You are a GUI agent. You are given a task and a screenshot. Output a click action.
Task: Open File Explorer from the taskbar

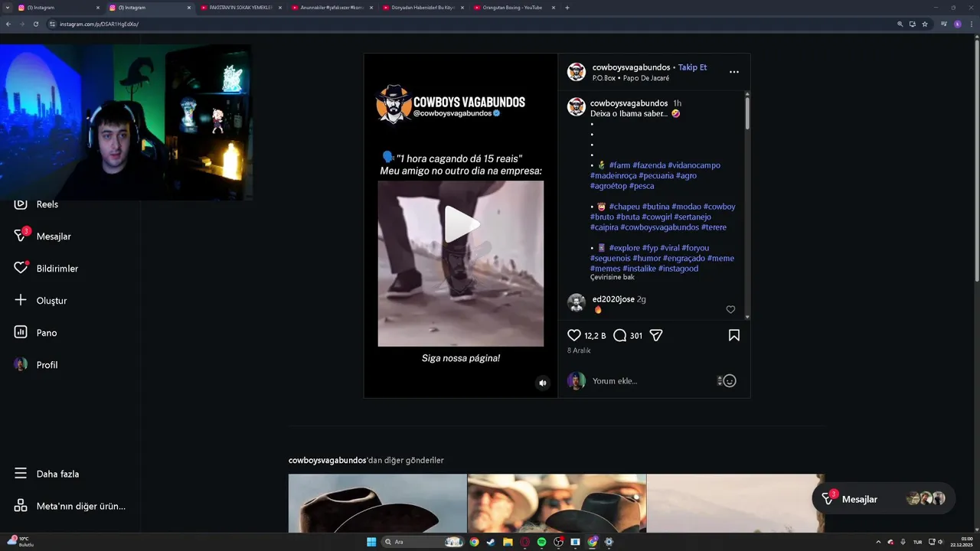(508, 542)
